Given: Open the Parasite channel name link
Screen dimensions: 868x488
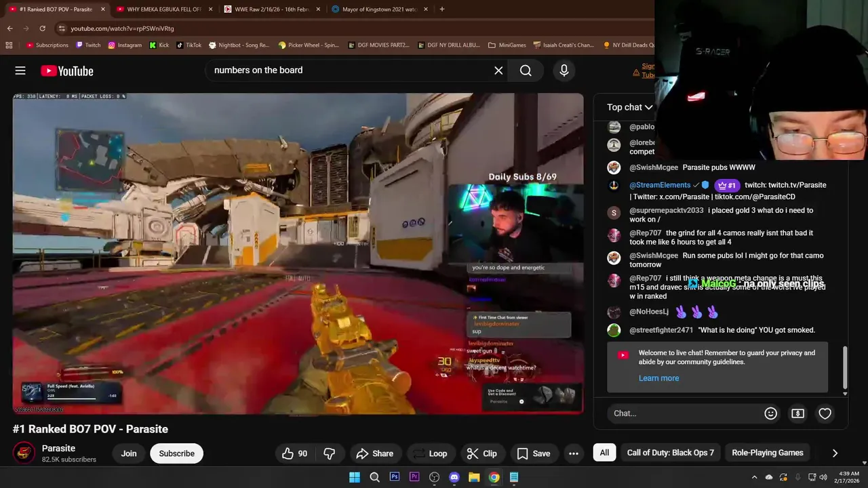Looking at the screenshot, I should coord(58,448).
